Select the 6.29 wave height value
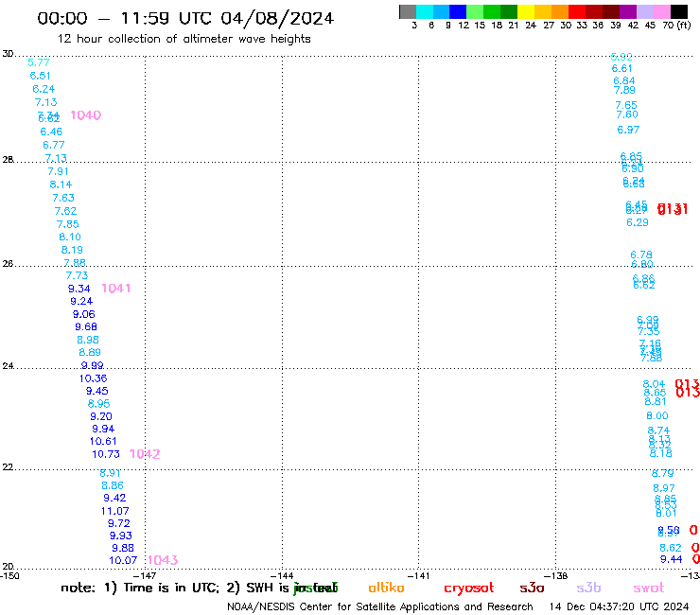Screen dimensions: 700x615 coord(637,223)
